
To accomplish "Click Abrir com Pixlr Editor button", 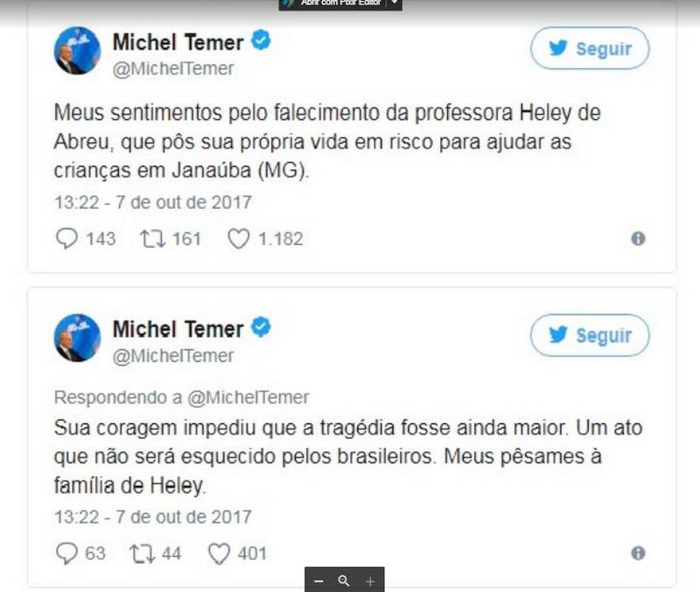I will (332, 3).
